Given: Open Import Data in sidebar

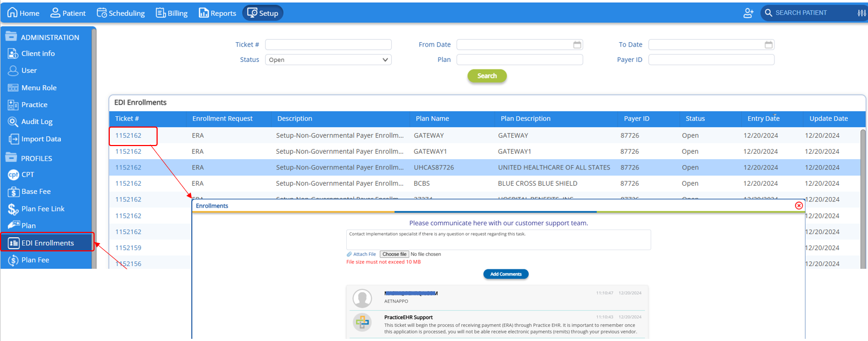Looking at the screenshot, I should point(34,139).
